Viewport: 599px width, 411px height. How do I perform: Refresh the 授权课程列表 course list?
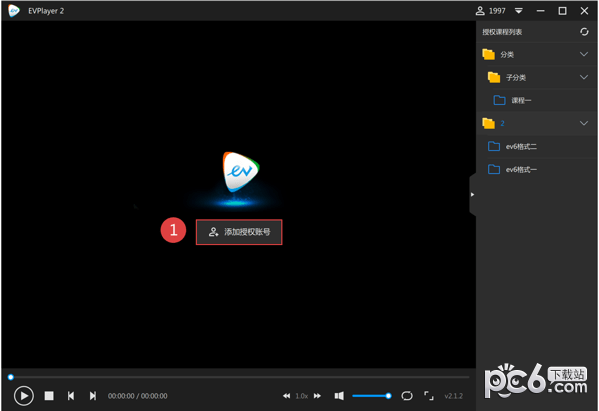click(x=584, y=32)
